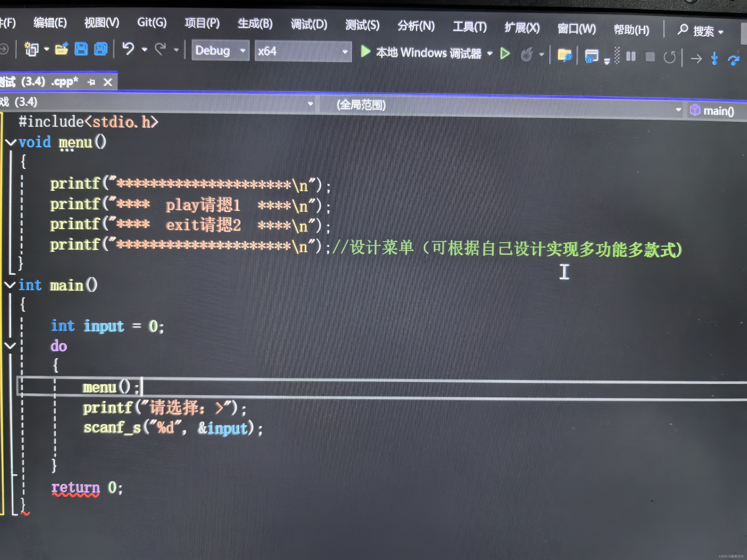Open the 调试(D) menu
This screenshot has width=747, height=560.
[x=309, y=25]
